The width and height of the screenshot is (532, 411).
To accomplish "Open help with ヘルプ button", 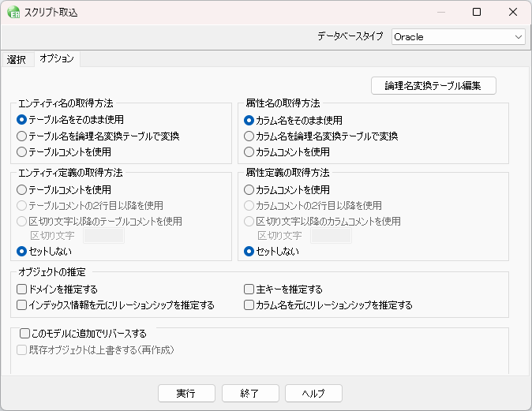I will [x=313, y=394].
